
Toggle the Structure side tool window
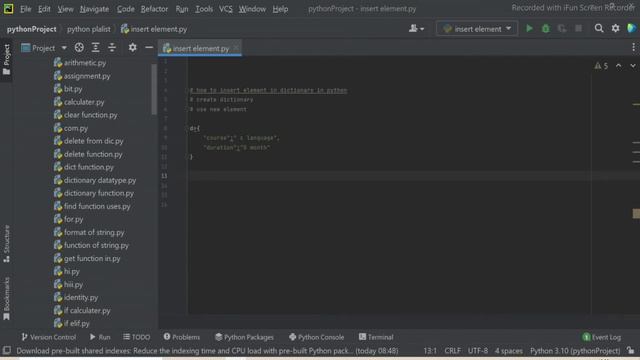6,244
